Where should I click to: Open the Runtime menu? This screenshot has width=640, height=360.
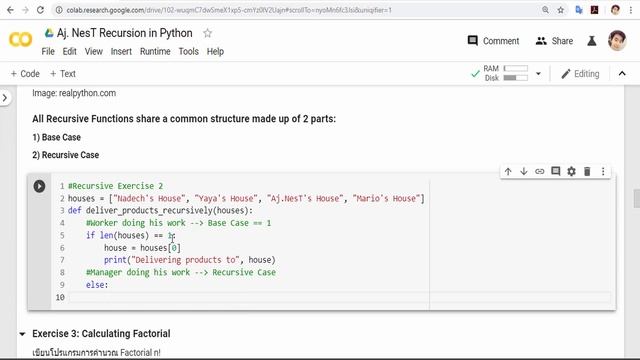point(155,51)
